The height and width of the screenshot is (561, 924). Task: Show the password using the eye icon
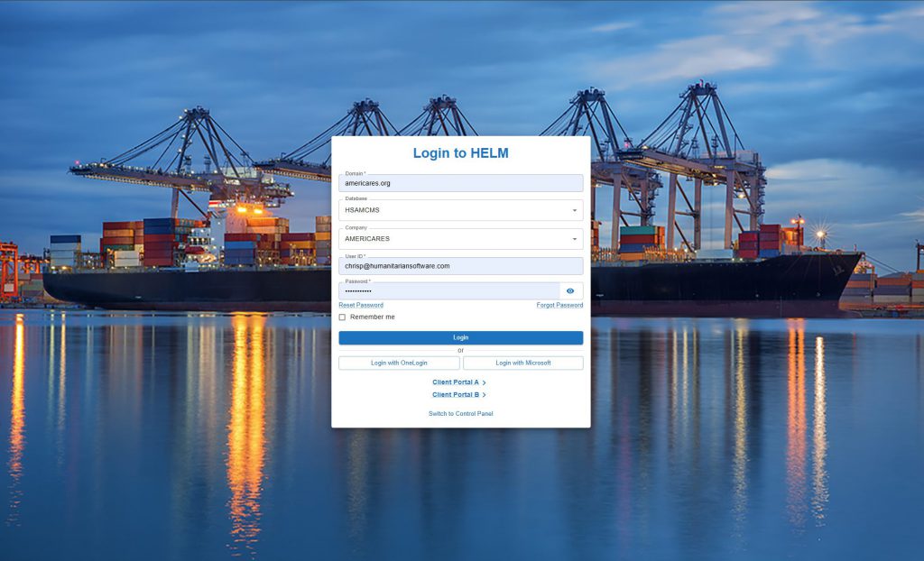coord(570,291)
